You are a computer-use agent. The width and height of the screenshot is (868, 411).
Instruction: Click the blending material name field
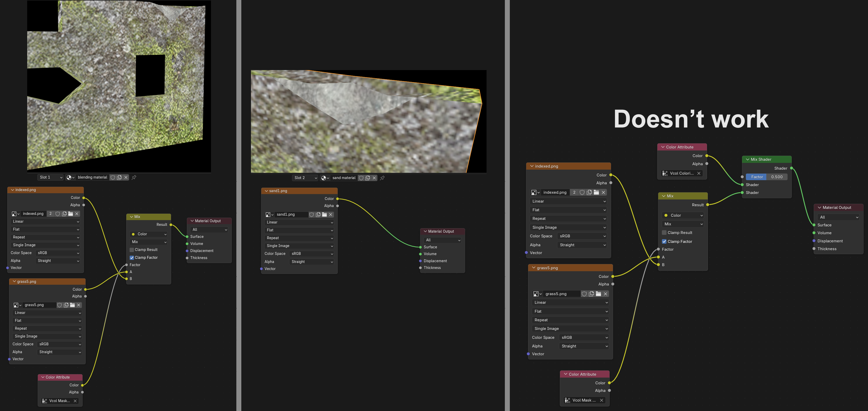pos(92,177)
